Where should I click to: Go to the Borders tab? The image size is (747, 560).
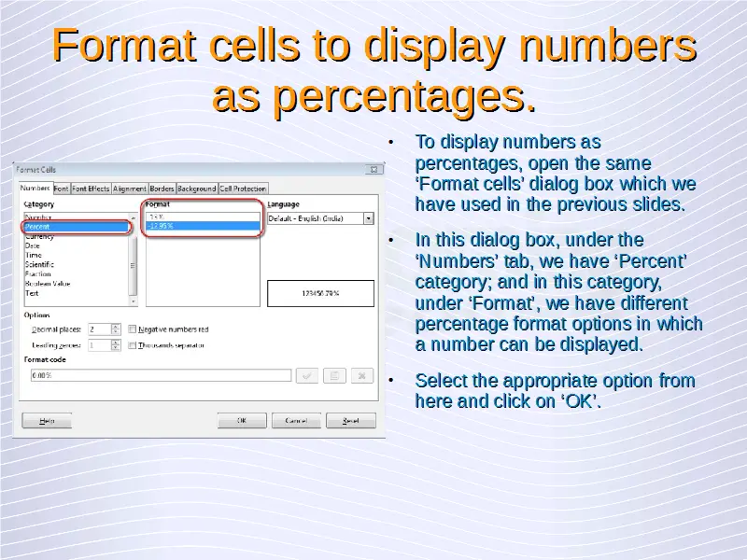162,189
